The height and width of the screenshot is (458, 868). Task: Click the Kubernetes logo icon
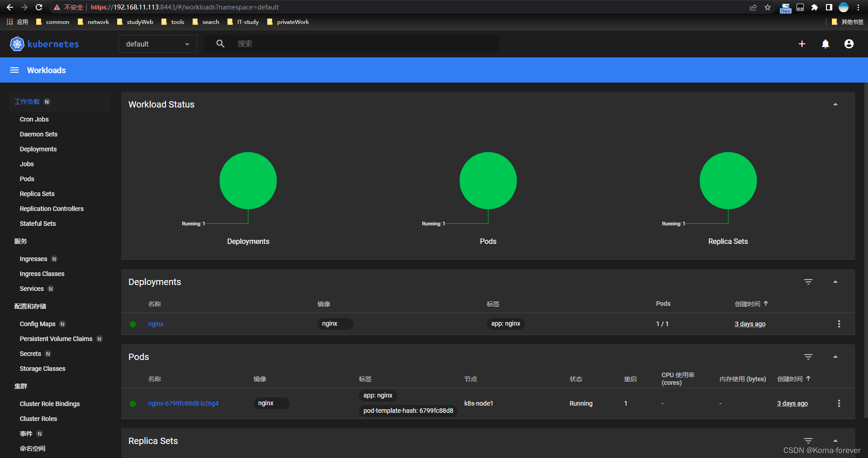pos(17,44)
